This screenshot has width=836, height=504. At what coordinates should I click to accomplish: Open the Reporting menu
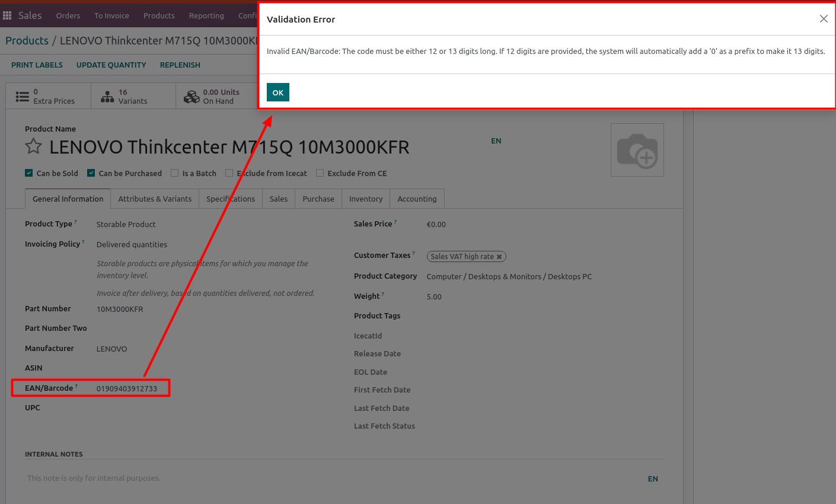coord(206,15)
